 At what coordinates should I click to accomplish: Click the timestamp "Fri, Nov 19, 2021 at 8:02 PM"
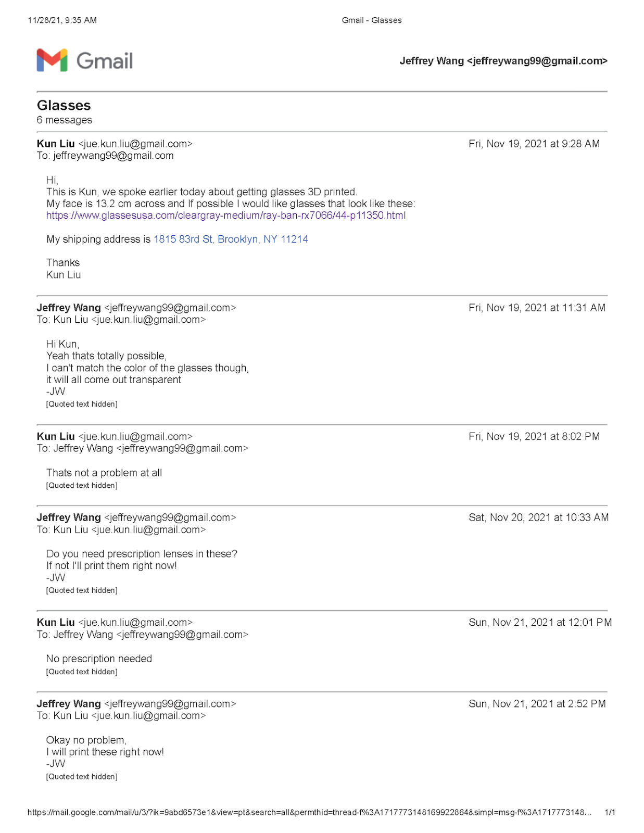coord(534,437)
